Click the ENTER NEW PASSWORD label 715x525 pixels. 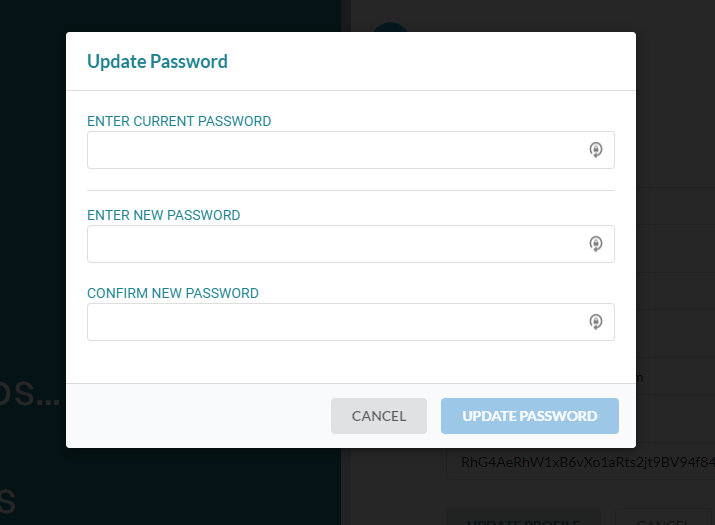click(164, 215)
